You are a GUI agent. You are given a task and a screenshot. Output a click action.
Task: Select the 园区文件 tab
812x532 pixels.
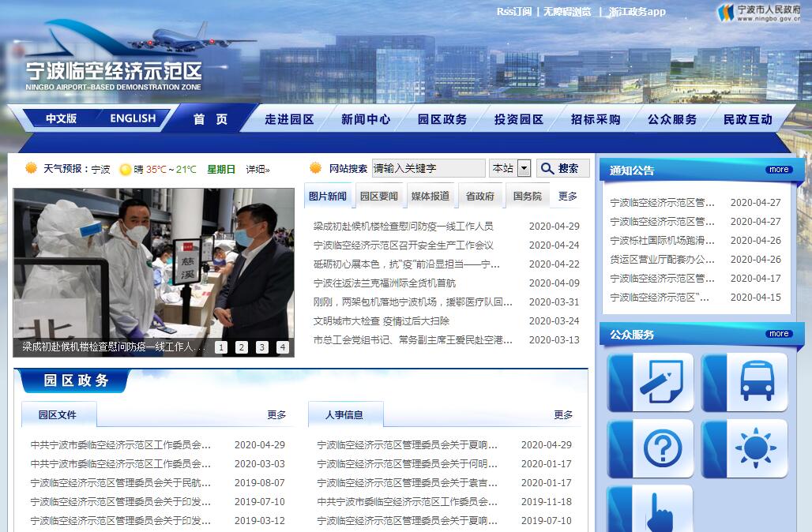click(x=58, y=414)
